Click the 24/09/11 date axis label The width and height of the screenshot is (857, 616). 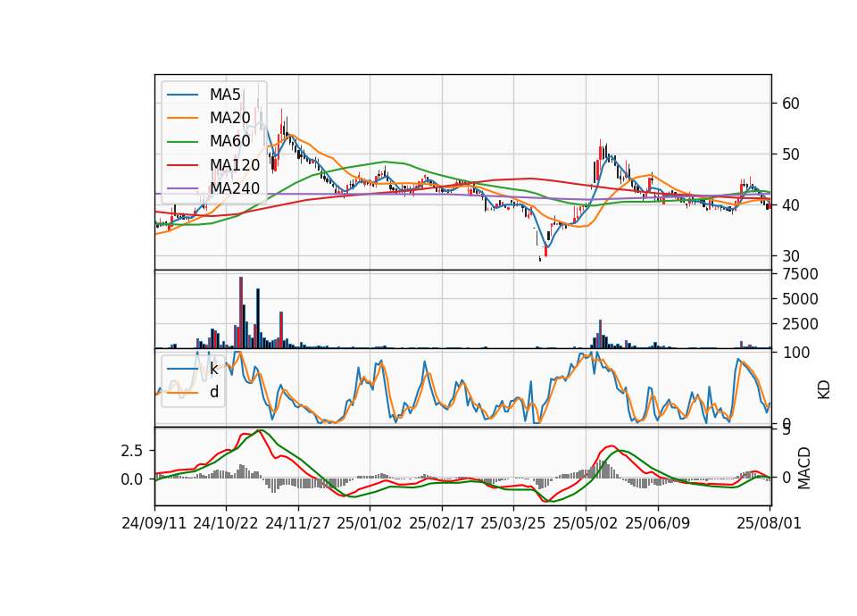[154, 523]
